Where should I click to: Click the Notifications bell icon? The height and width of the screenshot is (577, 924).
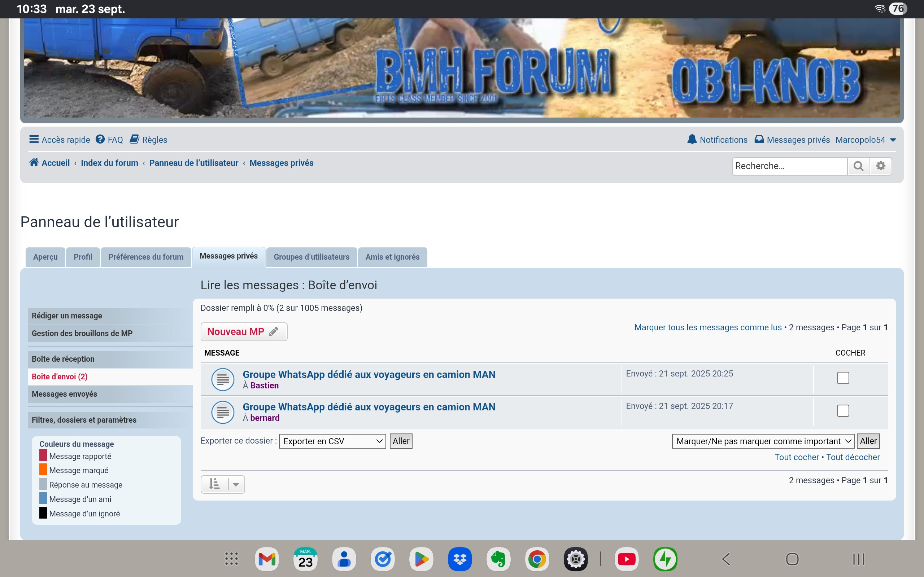coord(692,139)
